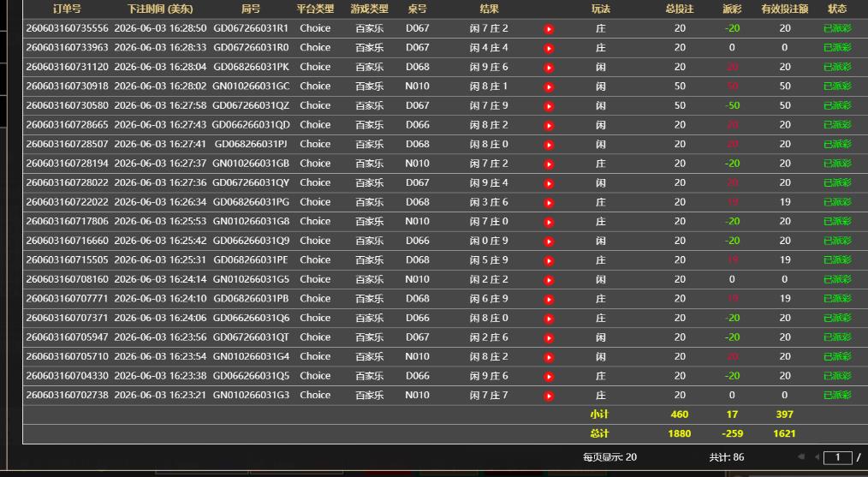Click the 下注时间 (美东) column header
The height and width of the screenshot is (477, 868).
pos(160,9)
